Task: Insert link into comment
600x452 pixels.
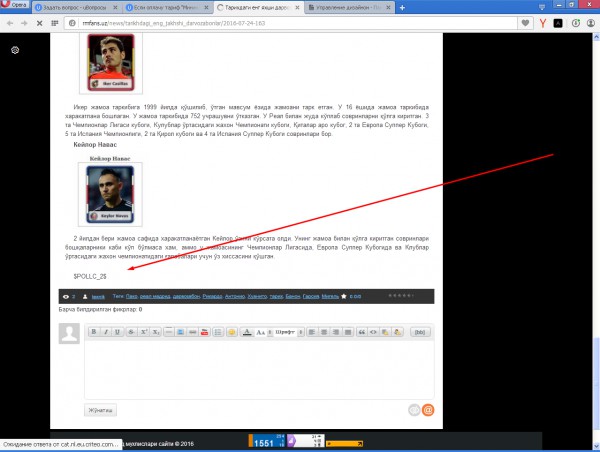Action: pyautogui.click(x=192, y=332)
